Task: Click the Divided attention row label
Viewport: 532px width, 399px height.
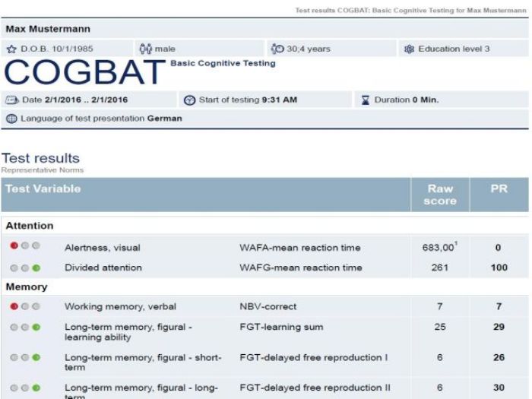Action: [103, 268]
